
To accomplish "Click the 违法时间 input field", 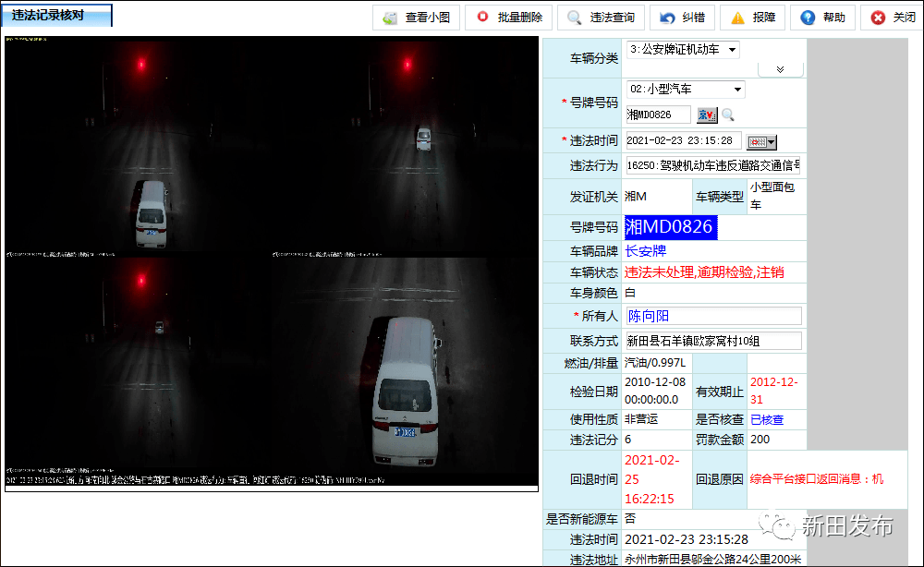I will [683, 140].
